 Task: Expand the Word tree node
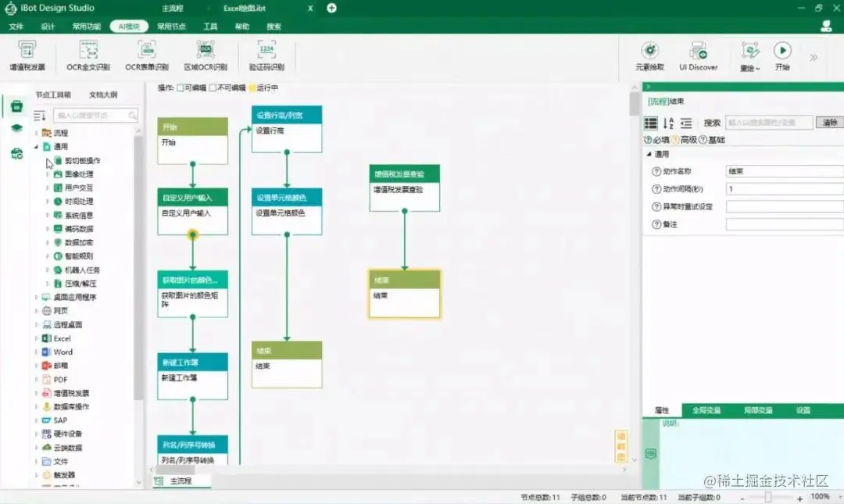click(36, 352)
